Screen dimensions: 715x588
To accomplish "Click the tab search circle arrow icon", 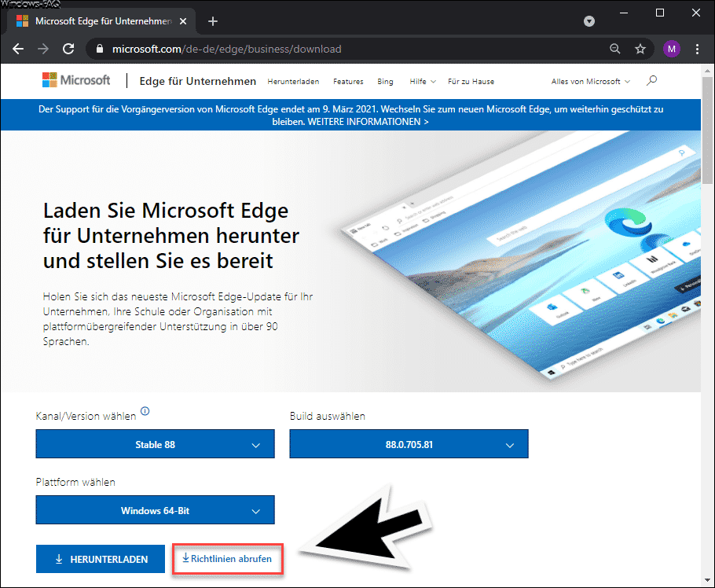I will tap(589, 21).
